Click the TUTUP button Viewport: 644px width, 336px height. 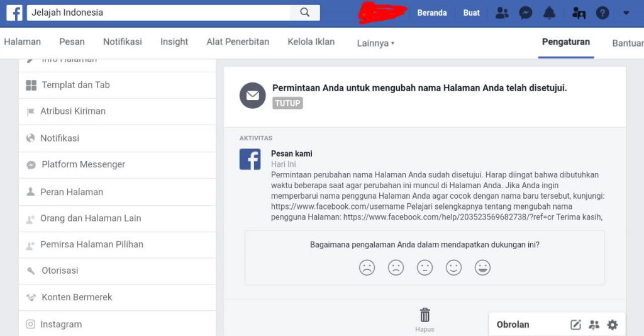coord(287,103)
